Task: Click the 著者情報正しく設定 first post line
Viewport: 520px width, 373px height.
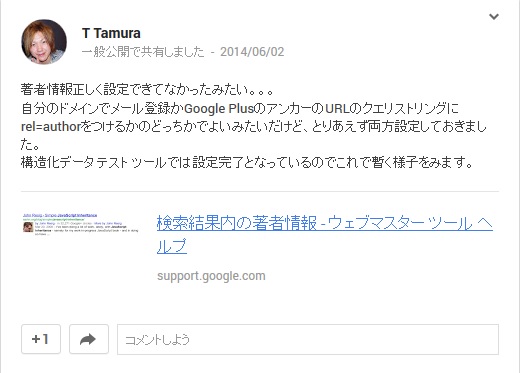Action: [147, 90]
